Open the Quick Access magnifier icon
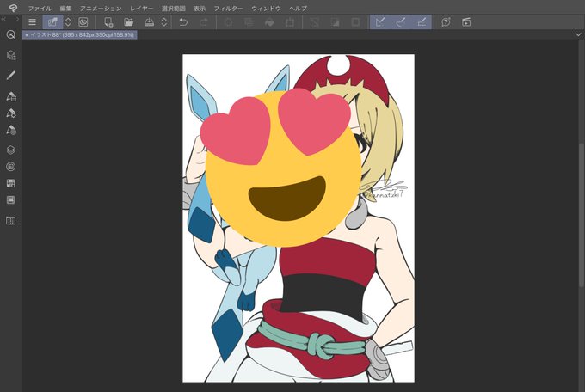585x392 pixels. click(x=11, y=34)
